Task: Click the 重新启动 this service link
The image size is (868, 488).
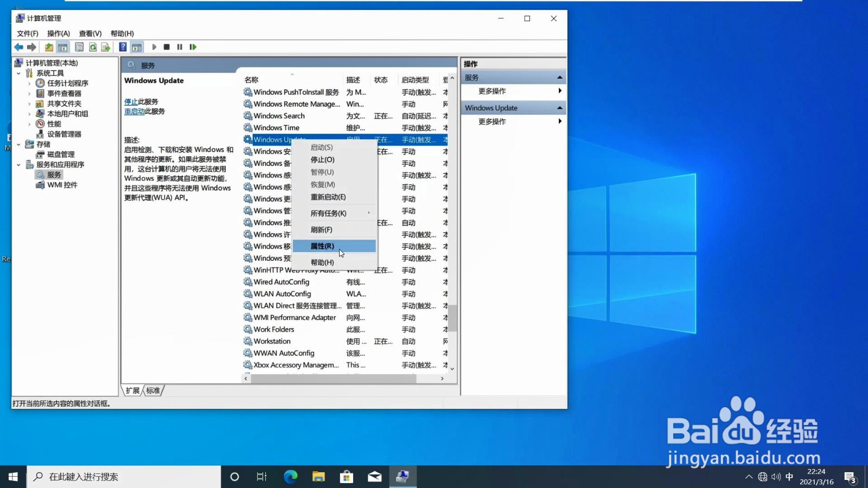Action: click(x=134, y=112)
